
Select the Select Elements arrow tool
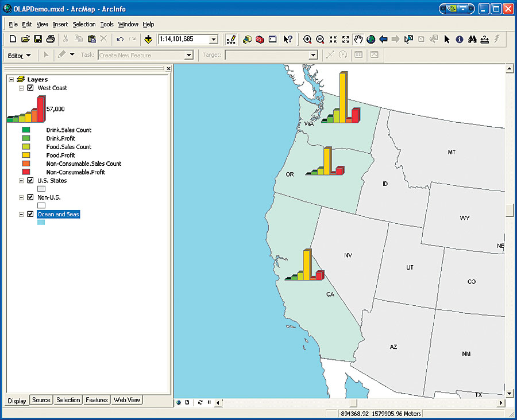(447, 39)
